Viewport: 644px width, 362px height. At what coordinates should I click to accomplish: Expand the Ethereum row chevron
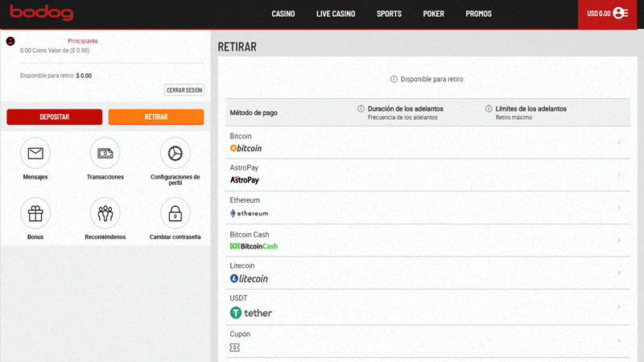(618, 208)
